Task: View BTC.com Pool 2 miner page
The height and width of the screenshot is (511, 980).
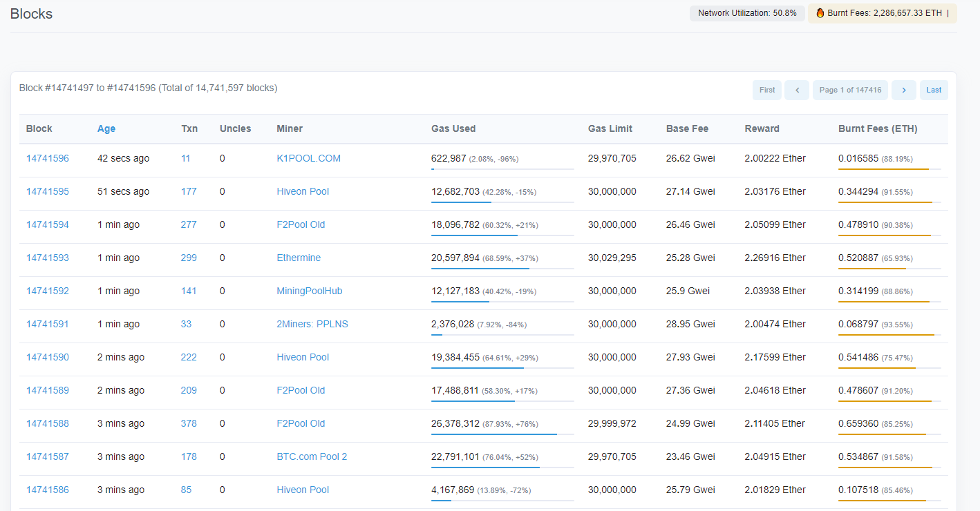Action: 312,456
